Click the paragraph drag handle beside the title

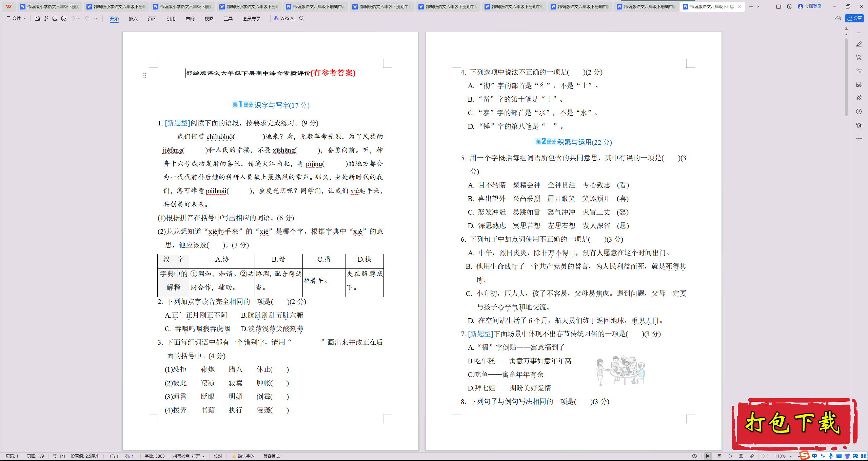pos(145,75)
